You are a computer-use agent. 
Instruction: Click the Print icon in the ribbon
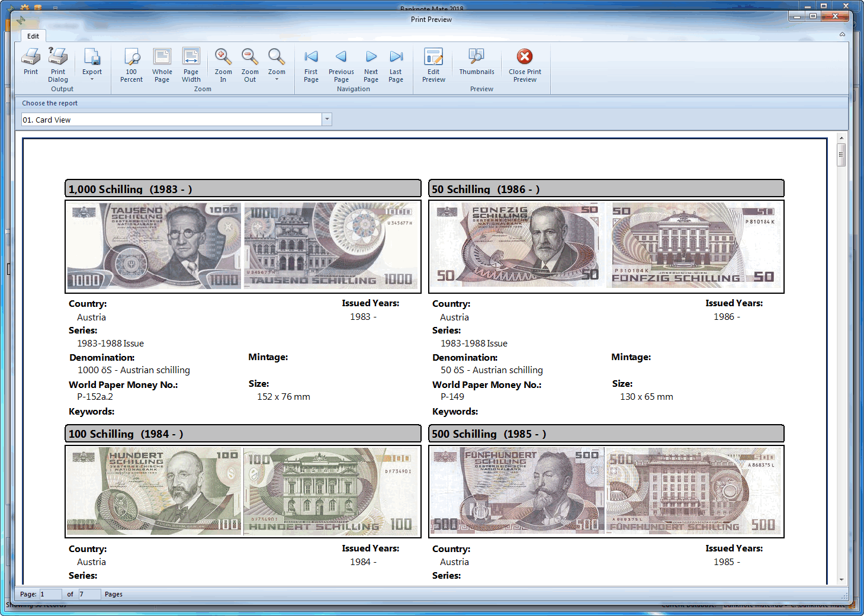[x=31, y=62]
